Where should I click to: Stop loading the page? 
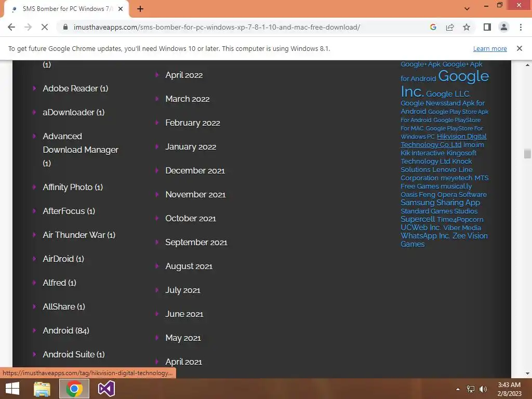tap(45, 27)
